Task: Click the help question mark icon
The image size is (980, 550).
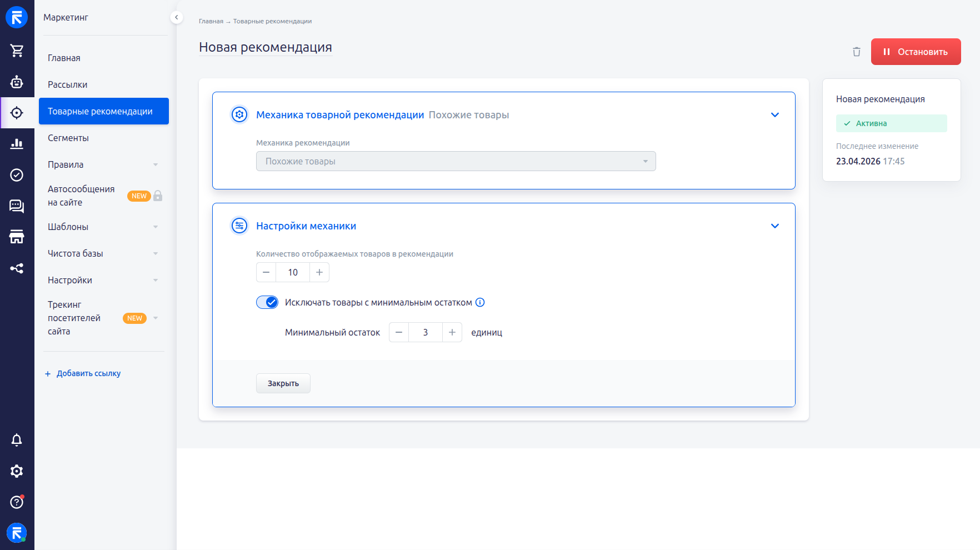Action: tap(17, 502)
